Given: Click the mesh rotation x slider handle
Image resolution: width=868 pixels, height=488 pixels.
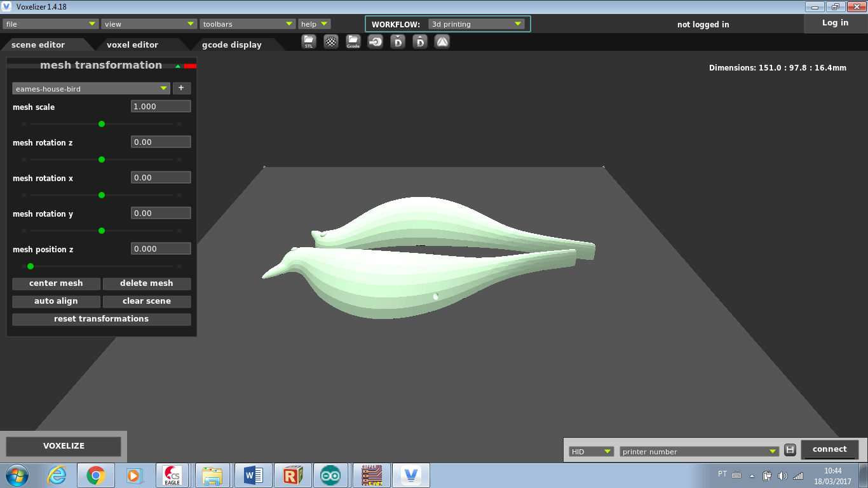Looking at the screenshot, I should tap(102, 195).
